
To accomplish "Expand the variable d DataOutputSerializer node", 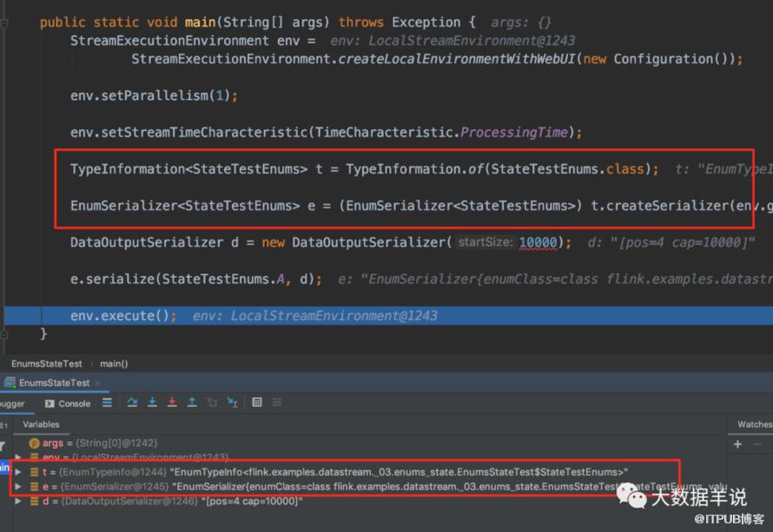I will pos(18,502).
